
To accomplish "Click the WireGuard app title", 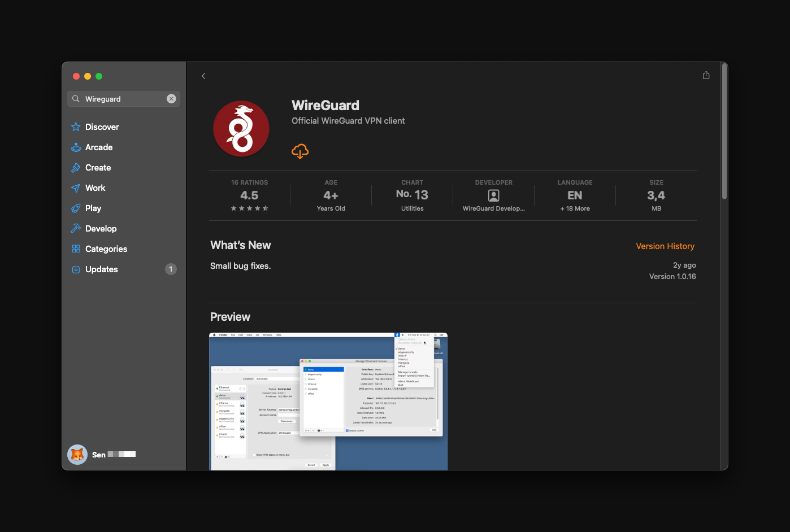I will (325, 106).
